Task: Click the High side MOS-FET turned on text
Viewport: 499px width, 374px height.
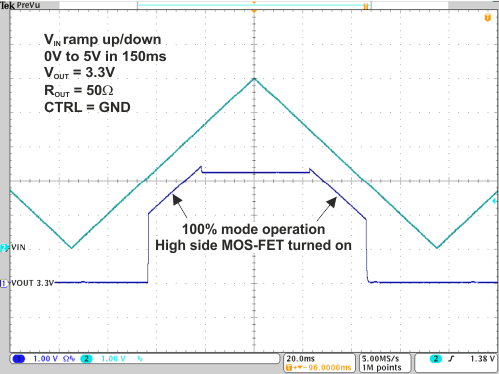Action: coord(253,245)
